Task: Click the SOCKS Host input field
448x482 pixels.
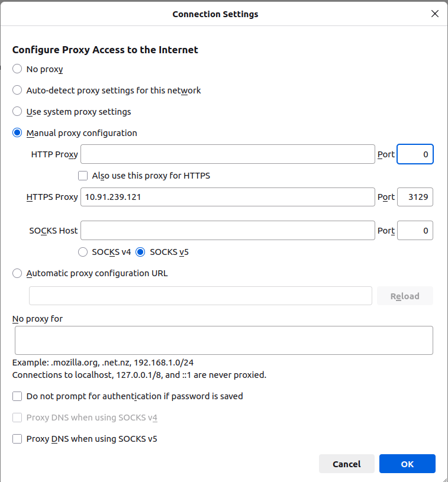Action: pos(227,231)
